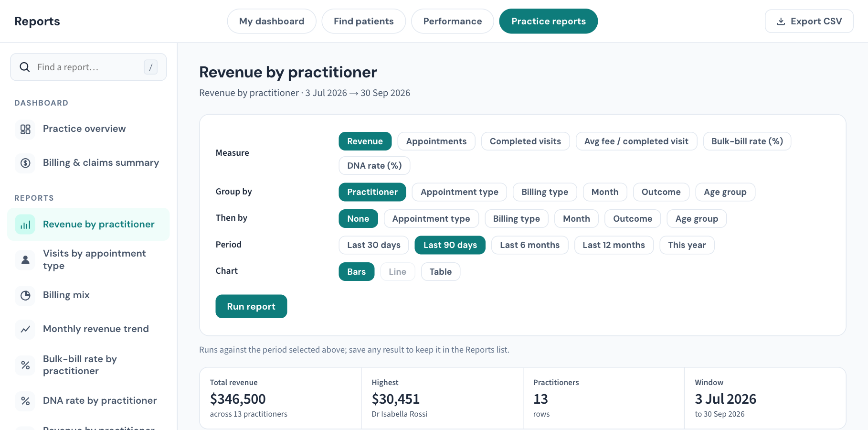Select Completed visits as measure
Screen dimensions: 868x430
point(525,141)
